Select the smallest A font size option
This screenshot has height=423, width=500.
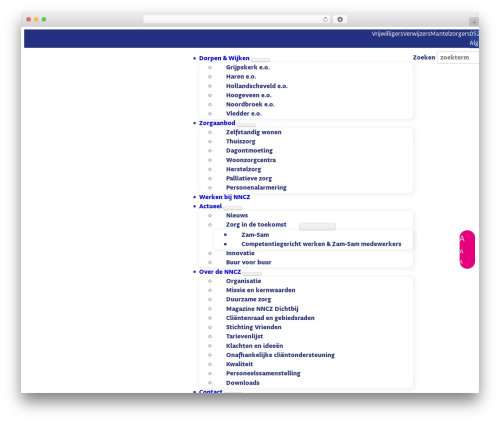point(461,262)
